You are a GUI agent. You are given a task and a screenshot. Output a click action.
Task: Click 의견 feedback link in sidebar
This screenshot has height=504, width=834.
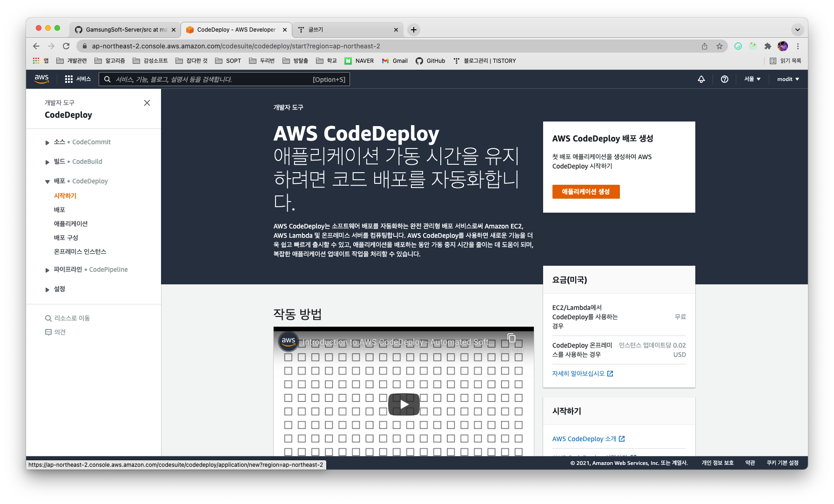(x=55, y=332)
